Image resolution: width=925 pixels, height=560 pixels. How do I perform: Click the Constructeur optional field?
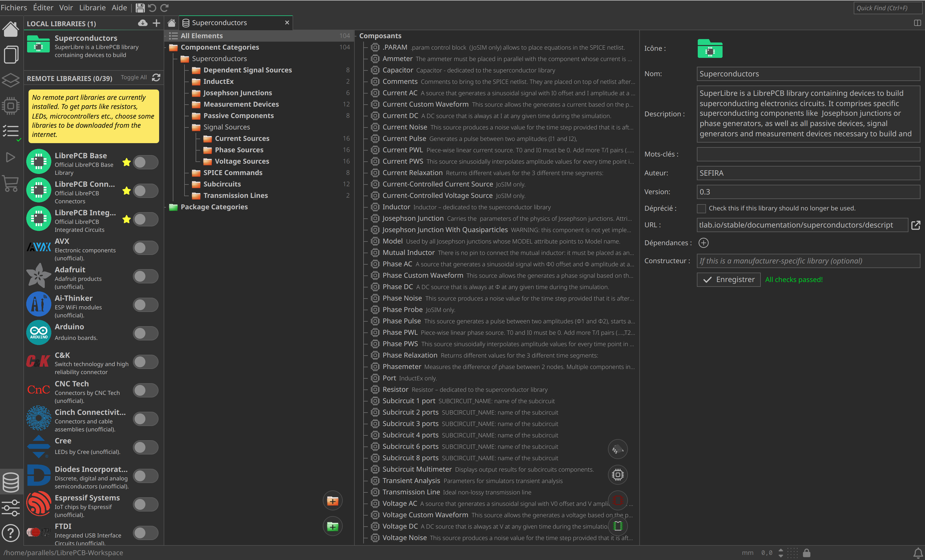808,261
